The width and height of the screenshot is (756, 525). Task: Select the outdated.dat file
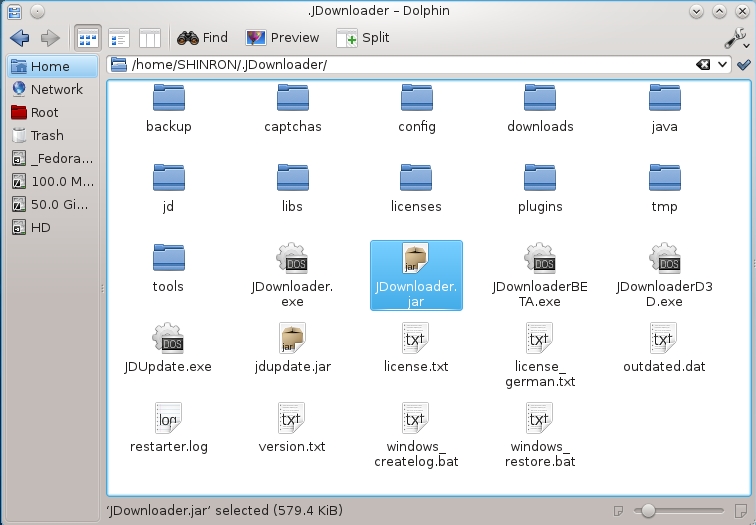coord(664,349)
